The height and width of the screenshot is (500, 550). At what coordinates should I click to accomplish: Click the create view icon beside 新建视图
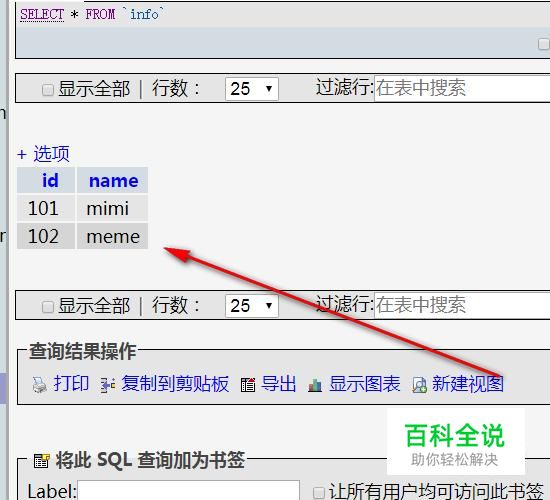420,385
